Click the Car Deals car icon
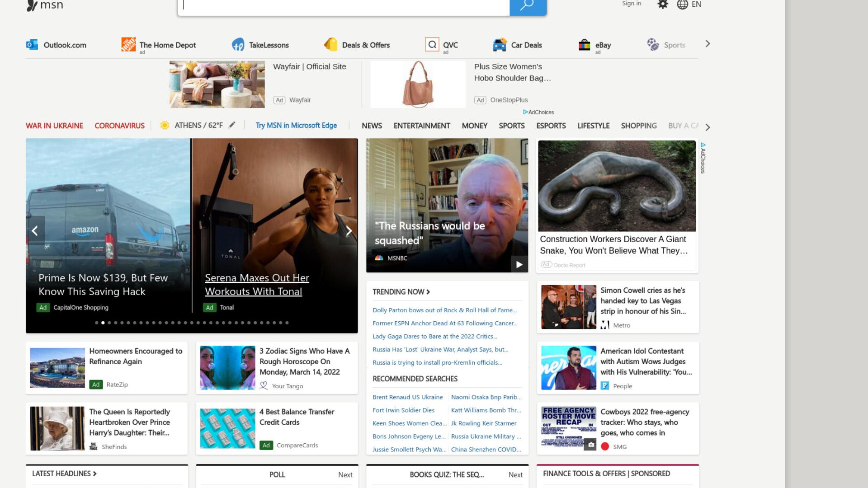 (x=500, y=45)
